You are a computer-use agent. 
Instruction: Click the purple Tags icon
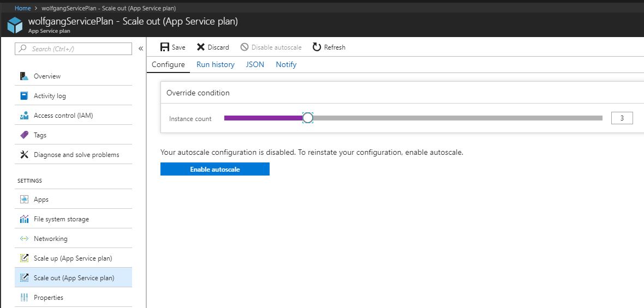pos(24,135)
